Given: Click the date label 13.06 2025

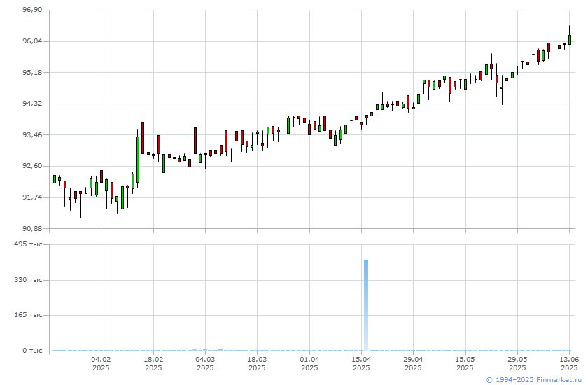Looking at the screenshot, I should click(569, 363).
